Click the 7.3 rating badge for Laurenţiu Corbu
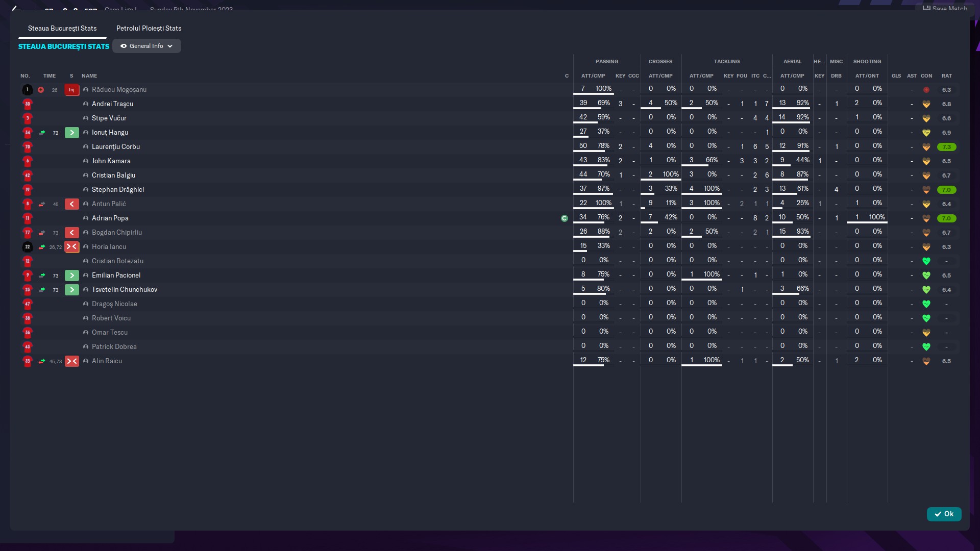This screenshot has height=551, width=980. 946,147
